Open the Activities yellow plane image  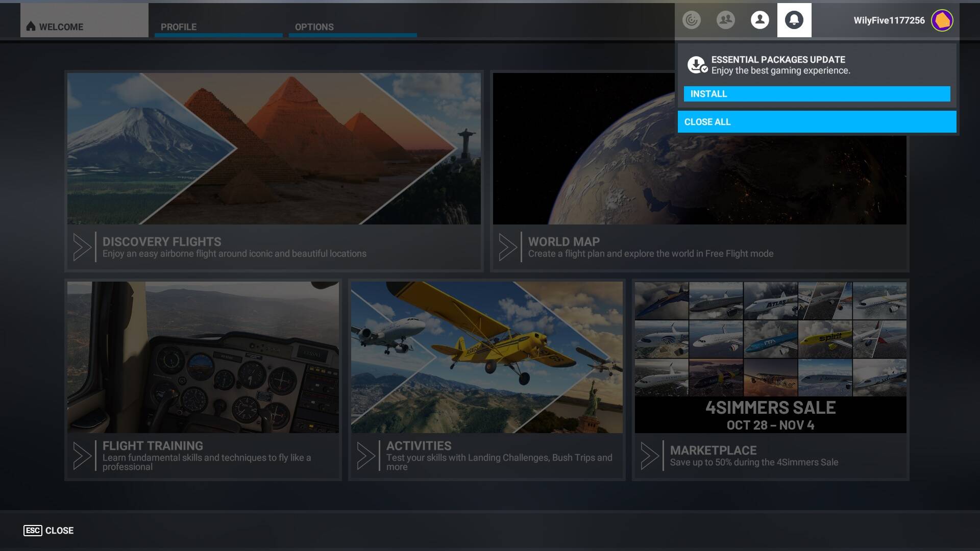click(x=487, y=357)
